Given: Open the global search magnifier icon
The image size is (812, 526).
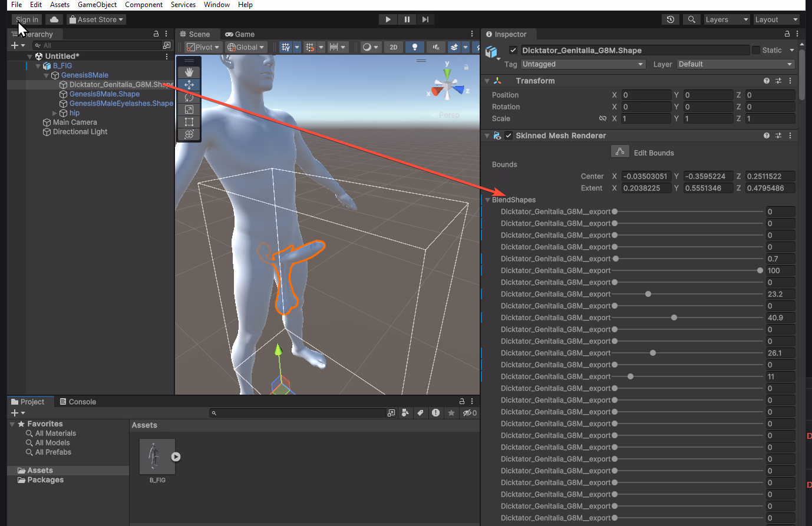Looking at the screenshot, I should [x=692, y=19].
